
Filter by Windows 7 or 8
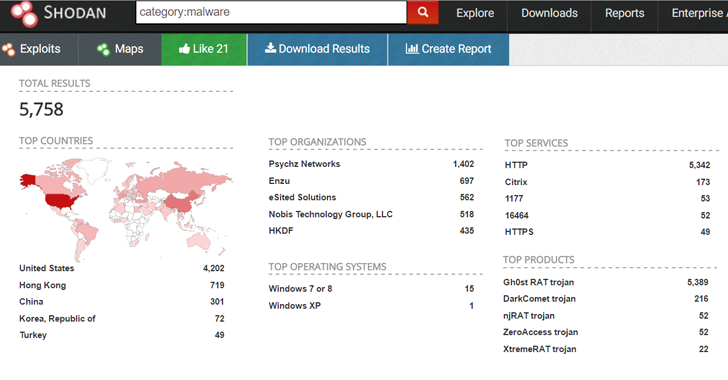(300, 288)
